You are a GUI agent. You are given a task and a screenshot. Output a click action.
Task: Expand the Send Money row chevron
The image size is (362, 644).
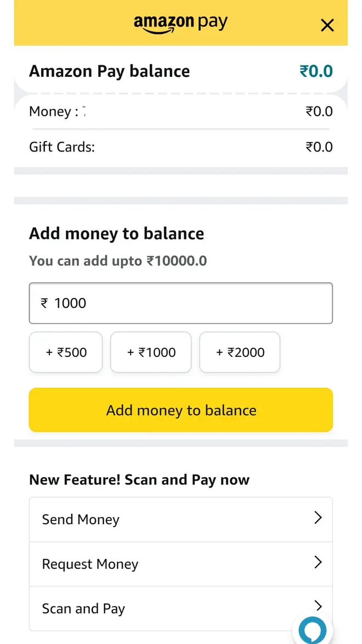tap(319, 518)
